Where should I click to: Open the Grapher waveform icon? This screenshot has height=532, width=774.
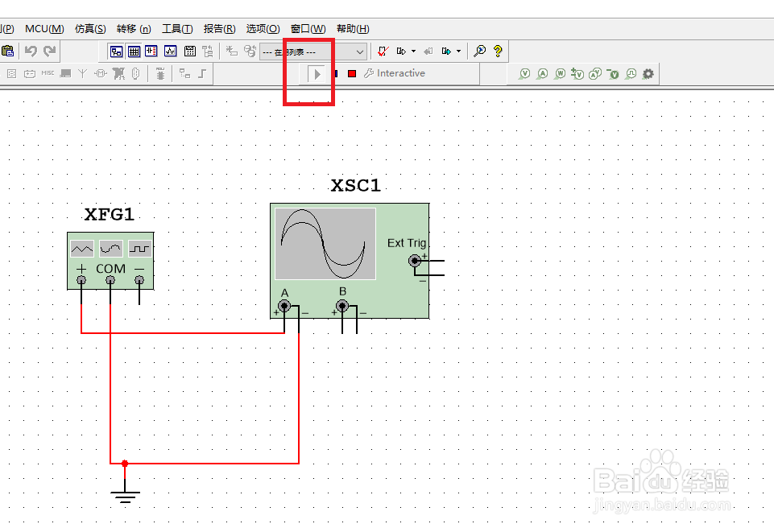[170, 52]
